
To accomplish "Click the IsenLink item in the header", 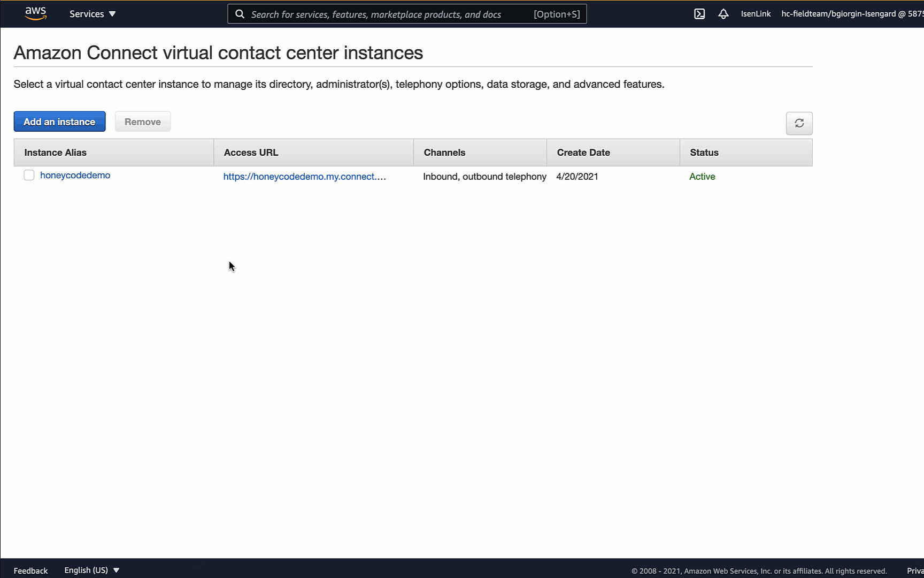I will coord(756,14).
